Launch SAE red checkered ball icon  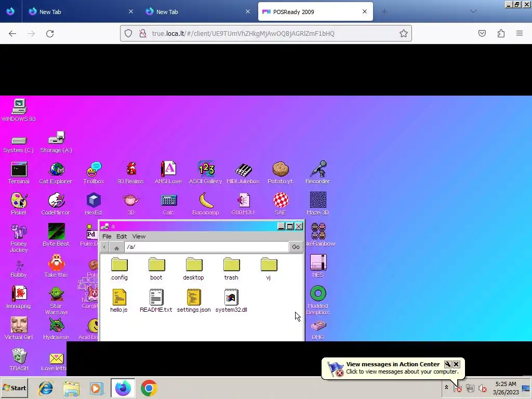[x=281, y=204]
